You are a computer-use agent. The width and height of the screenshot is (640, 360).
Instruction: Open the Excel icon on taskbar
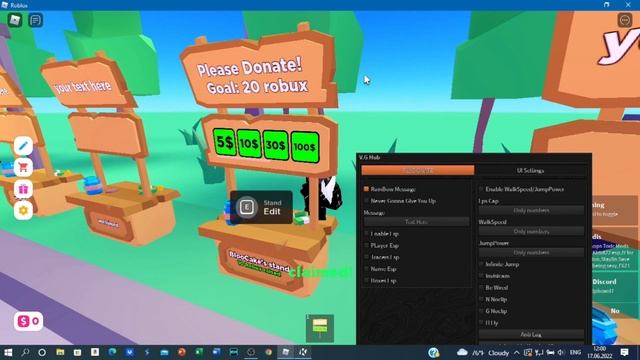pyautogui.click(x=199, y=352)
